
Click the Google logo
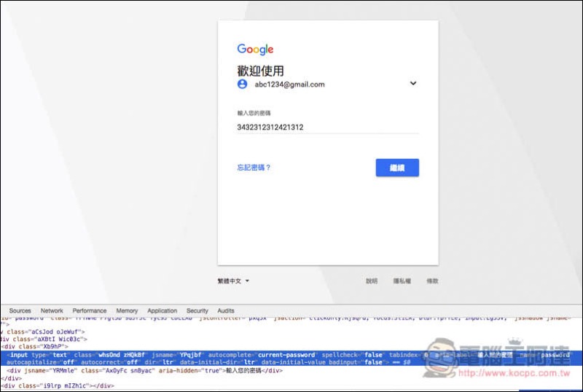coord(255,49)
